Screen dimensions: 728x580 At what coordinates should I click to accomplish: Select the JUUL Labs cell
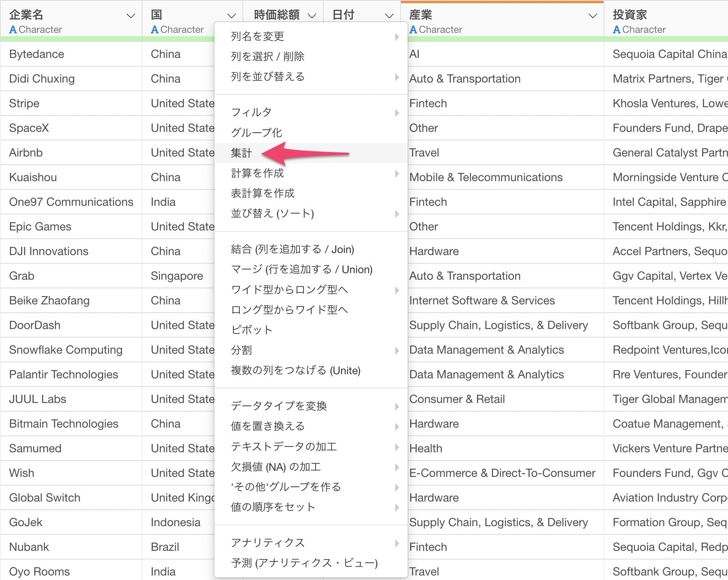tap(71, 399)
